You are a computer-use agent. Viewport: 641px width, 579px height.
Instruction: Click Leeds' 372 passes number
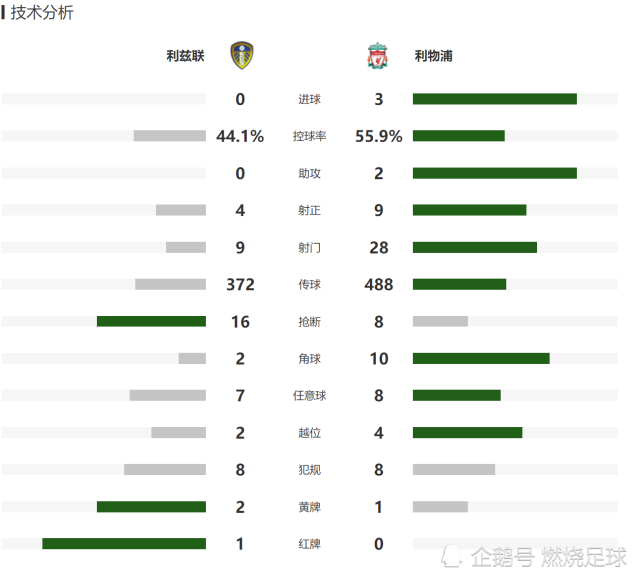click(240, 284)
